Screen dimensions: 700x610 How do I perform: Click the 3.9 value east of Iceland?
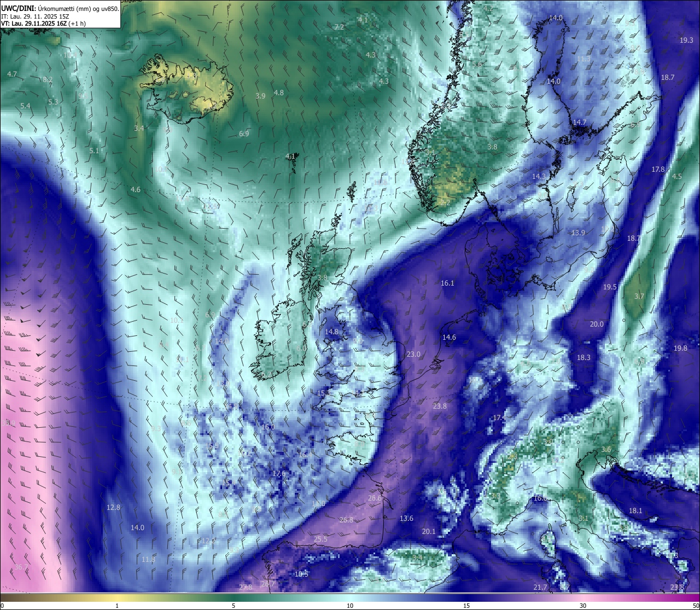point(260,96)
